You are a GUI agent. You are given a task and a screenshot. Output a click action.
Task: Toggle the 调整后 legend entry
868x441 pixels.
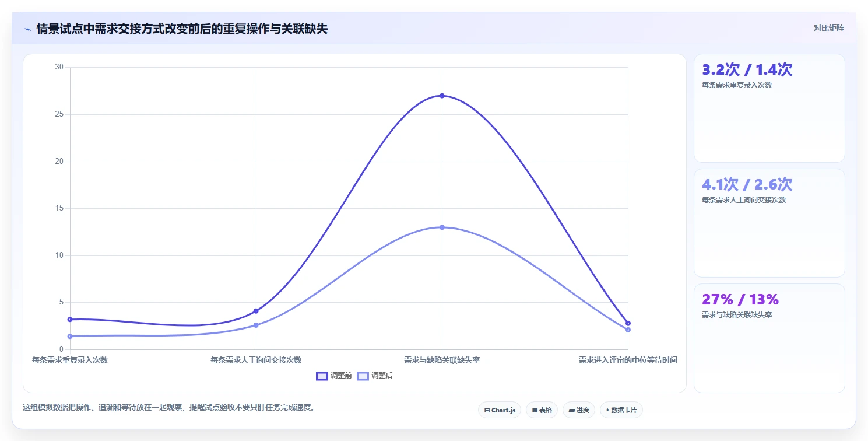point(375,376)
